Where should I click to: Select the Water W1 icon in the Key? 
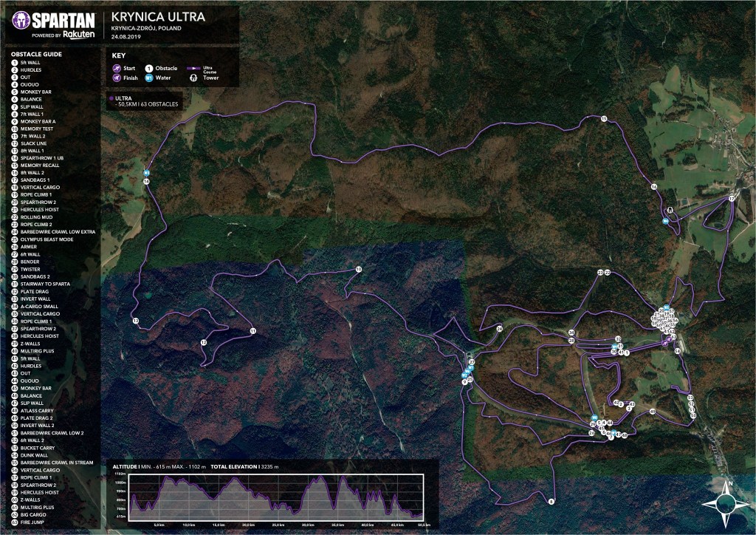coord(149,77)
